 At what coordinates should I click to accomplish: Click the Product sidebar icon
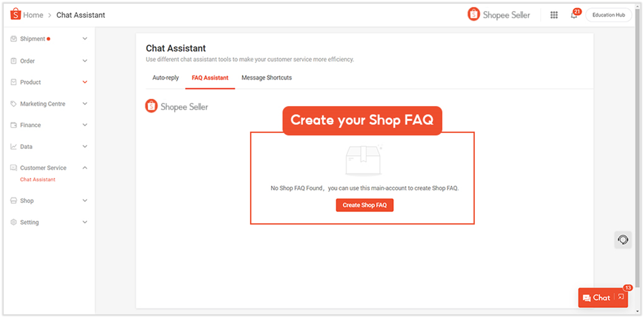(14, 82)
